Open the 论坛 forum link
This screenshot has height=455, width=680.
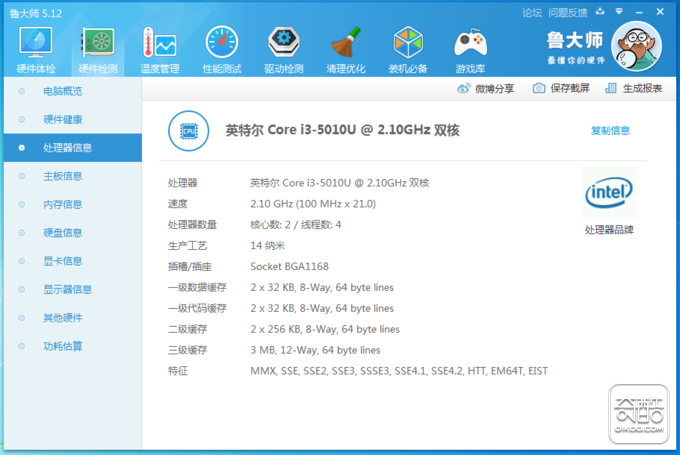tap(532, 13)
